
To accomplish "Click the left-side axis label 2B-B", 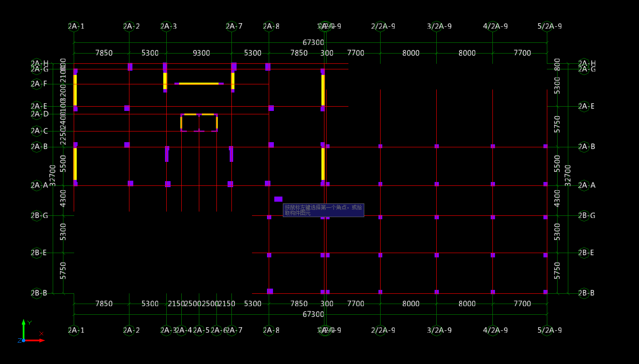I will [x=39, y=293].
